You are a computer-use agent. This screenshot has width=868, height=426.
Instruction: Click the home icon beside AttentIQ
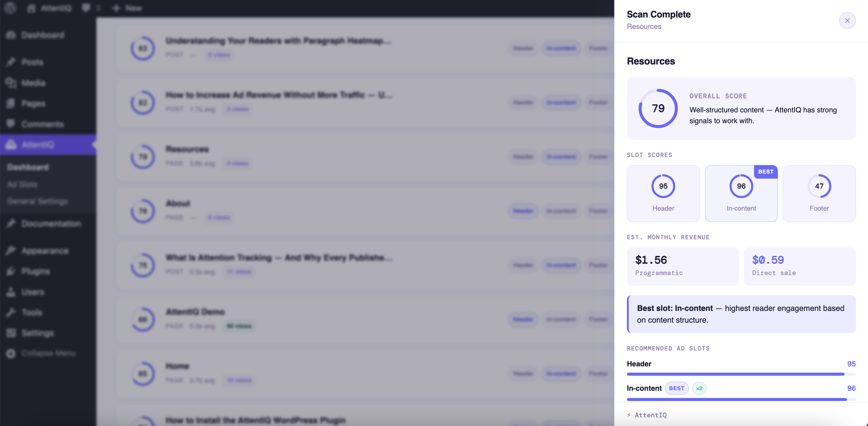click(31, 8)
